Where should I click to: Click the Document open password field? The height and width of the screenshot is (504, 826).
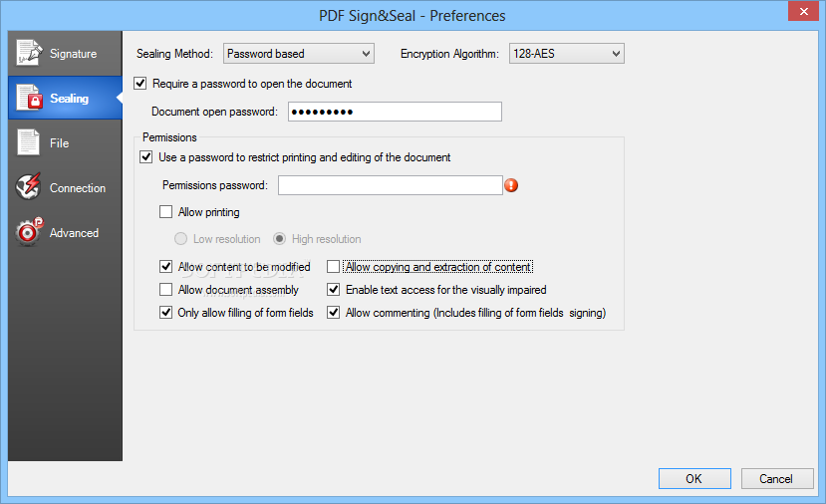coord(395,112)
